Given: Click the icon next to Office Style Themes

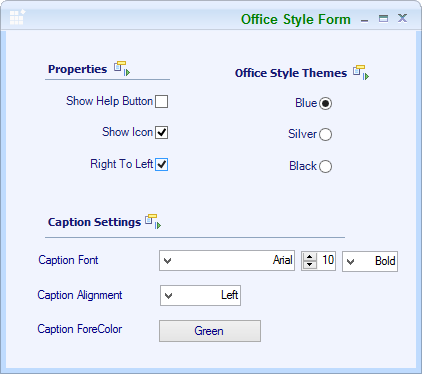Looking at the screenshot, I should tap(361, 72).
